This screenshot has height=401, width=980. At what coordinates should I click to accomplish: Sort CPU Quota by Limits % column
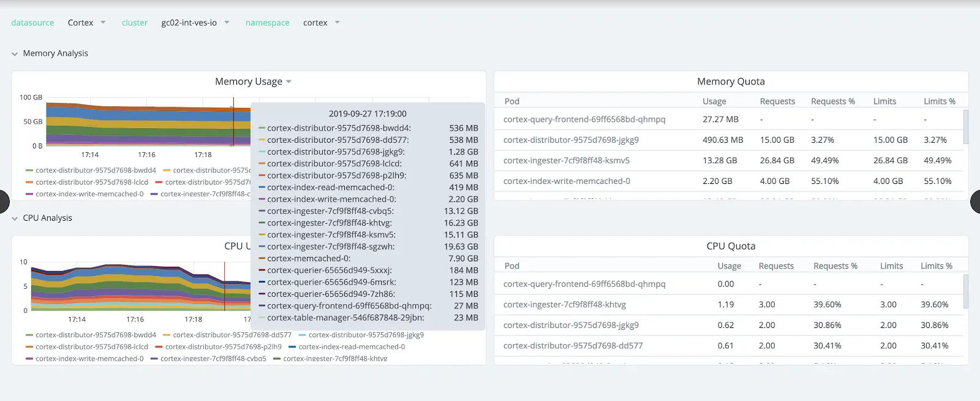point(937,265)
